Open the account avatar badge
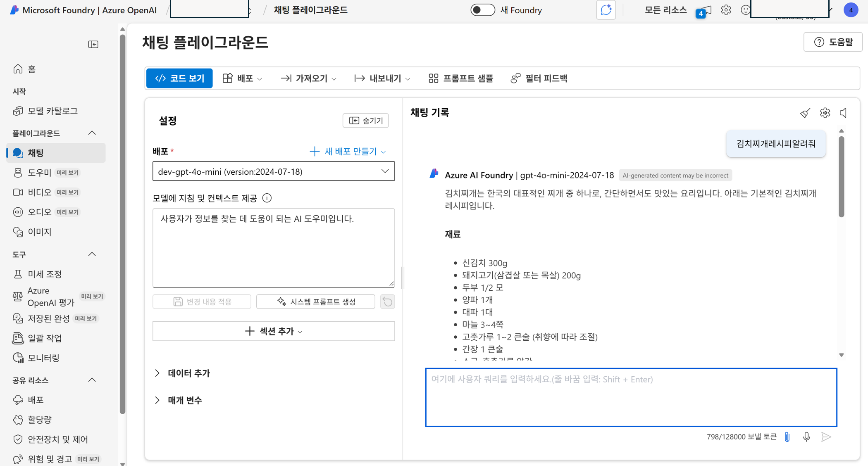The width and height of the screenshot is (868, 470). (x=851, y=10)
